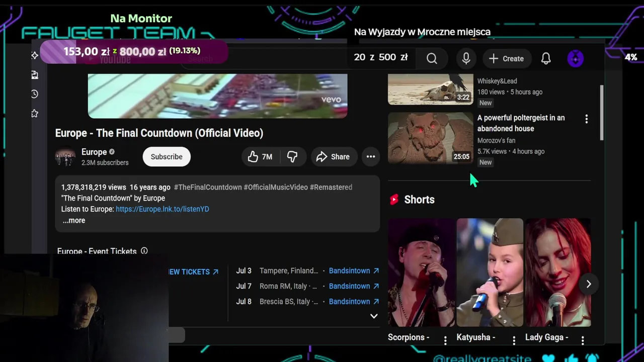Expand the description with ...more
The image size is (644, 362).
tap(73, 220)
